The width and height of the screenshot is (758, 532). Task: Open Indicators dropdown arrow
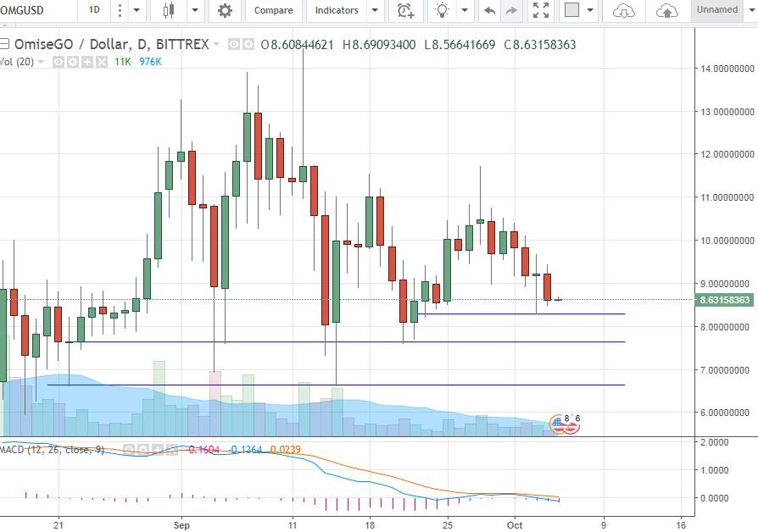(x=375, y=10)
